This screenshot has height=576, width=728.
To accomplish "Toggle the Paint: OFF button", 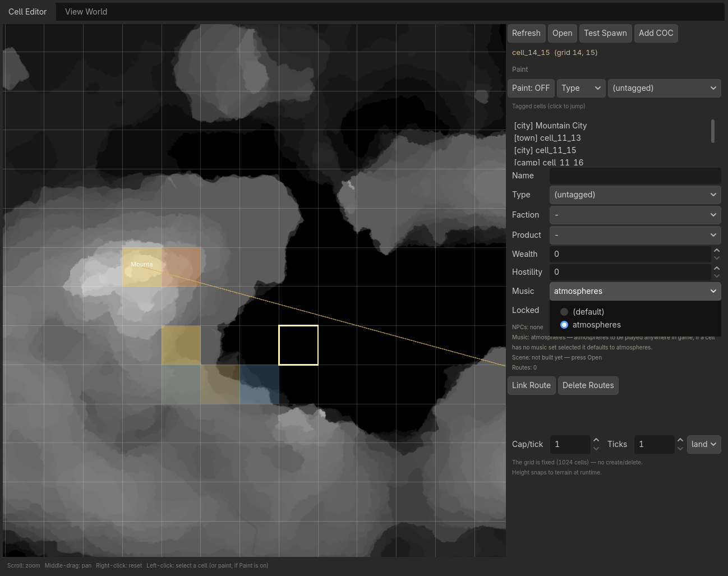I will pyautogui.click(x=531, y=88).
